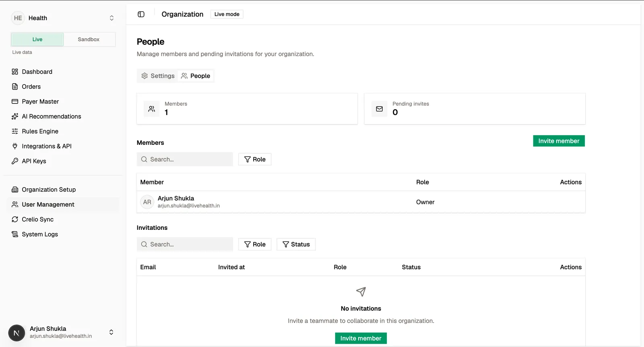Switch to Live environment
644x347 pixels.
coord(37,39)
